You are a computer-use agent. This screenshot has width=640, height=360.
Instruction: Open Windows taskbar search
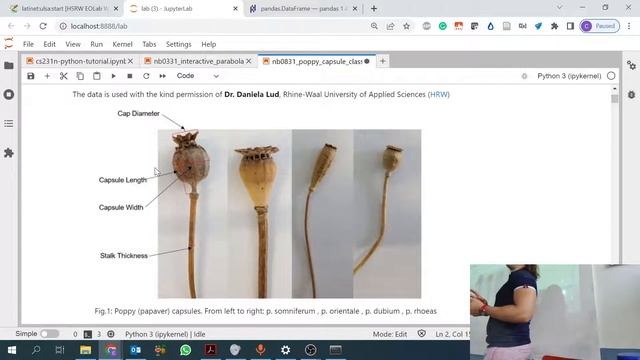(x=36, y=350)
